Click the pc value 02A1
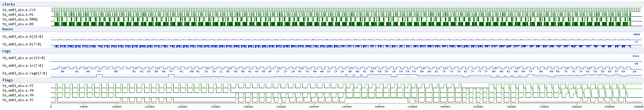644x110 pixels. [636, 56]
